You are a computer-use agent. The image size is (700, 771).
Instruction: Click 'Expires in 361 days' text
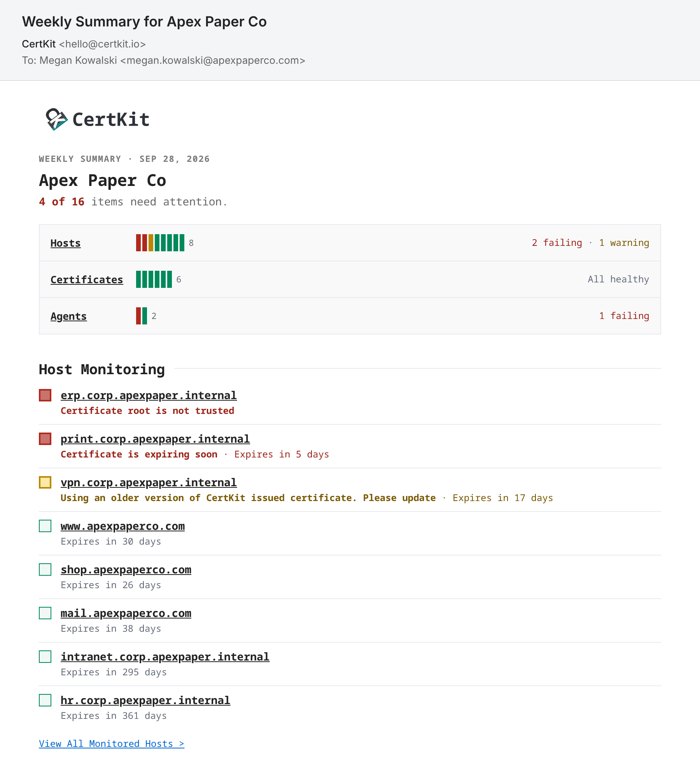click(114, 716)
